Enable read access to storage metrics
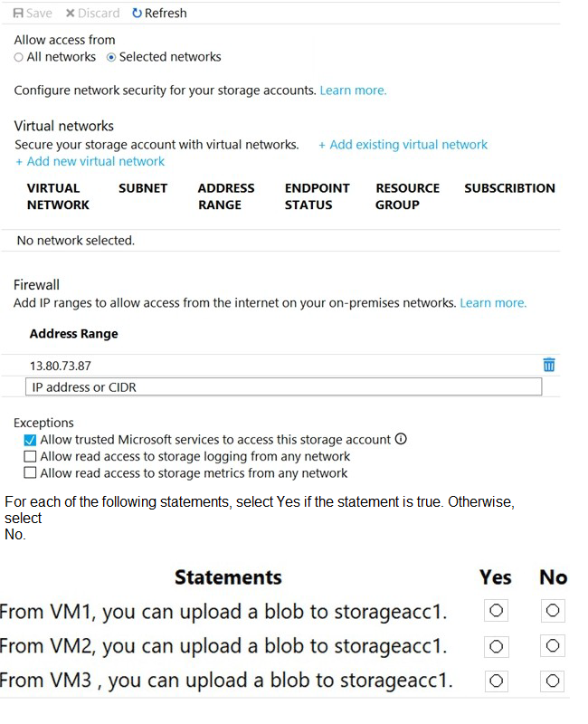This screenshot has height=724, width=588. click(x=31, y=473)
